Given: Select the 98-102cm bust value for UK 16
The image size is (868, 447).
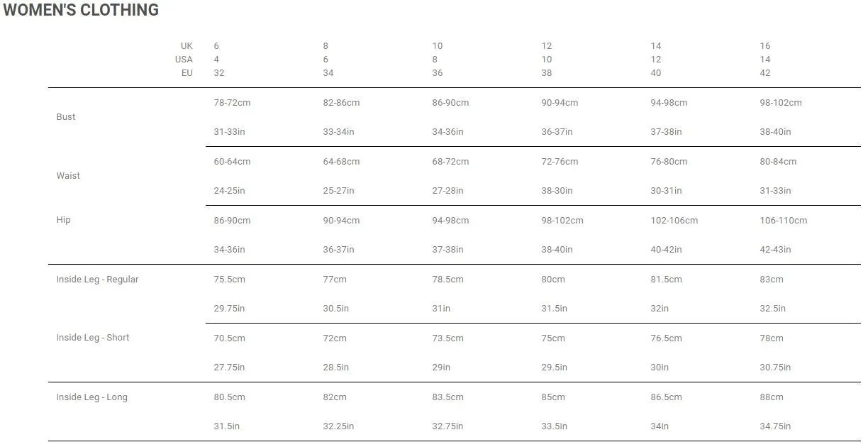Looking at the screenshot, I should (x=781, y=103).
